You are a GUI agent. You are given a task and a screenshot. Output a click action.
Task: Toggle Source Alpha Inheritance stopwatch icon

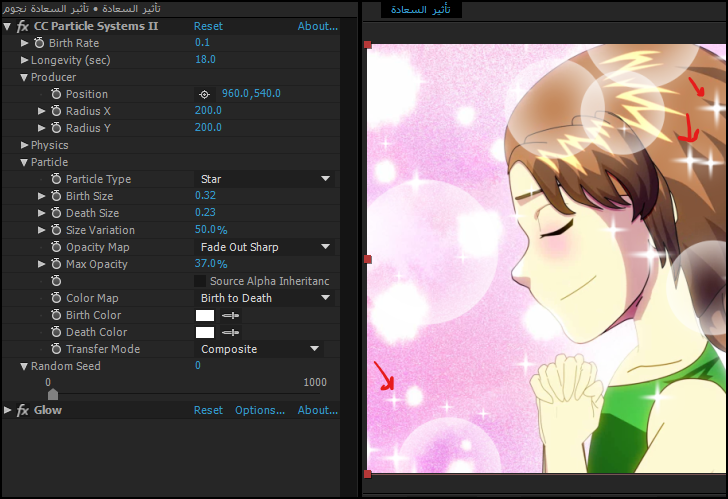coord(56,281)
